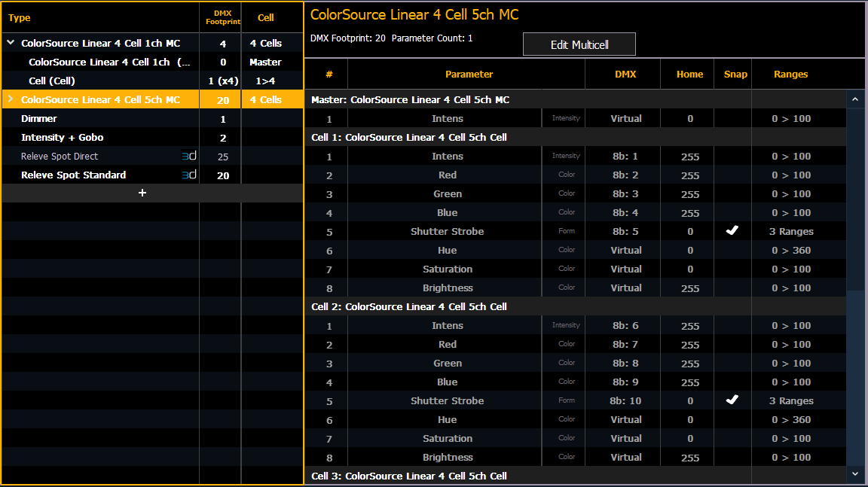This screenshot has height=487, width=868.
Task: Click the 1>4 cell value
Action: point(266,81)
